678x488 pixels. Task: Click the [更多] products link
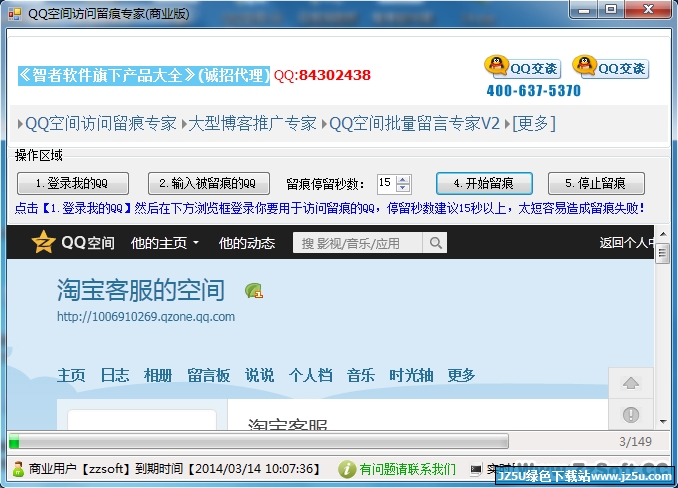tap(534, 124)
